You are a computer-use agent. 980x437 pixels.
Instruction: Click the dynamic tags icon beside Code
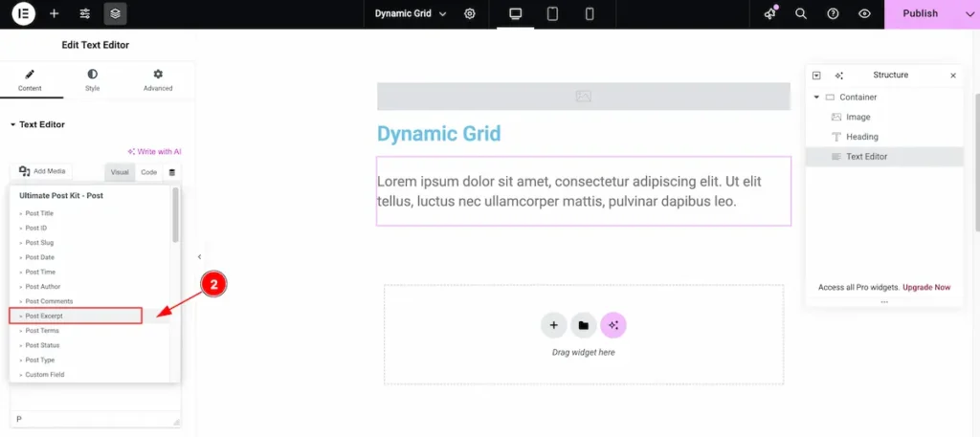172,172
